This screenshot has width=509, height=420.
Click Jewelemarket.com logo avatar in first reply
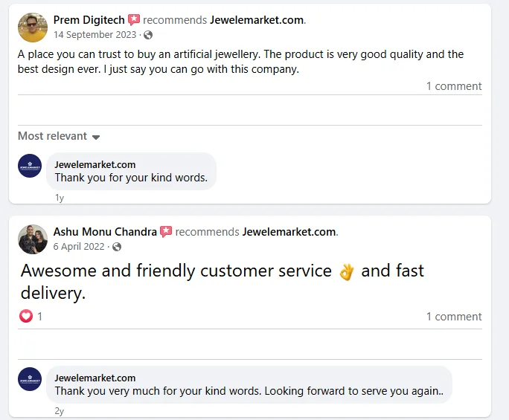(30, 166)
